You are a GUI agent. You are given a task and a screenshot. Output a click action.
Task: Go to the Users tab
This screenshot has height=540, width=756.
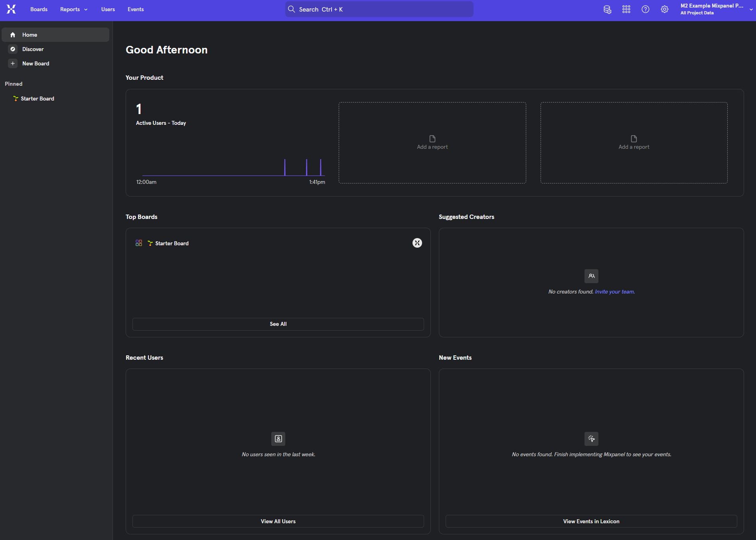pyautogui.click(x=108, y=9)
